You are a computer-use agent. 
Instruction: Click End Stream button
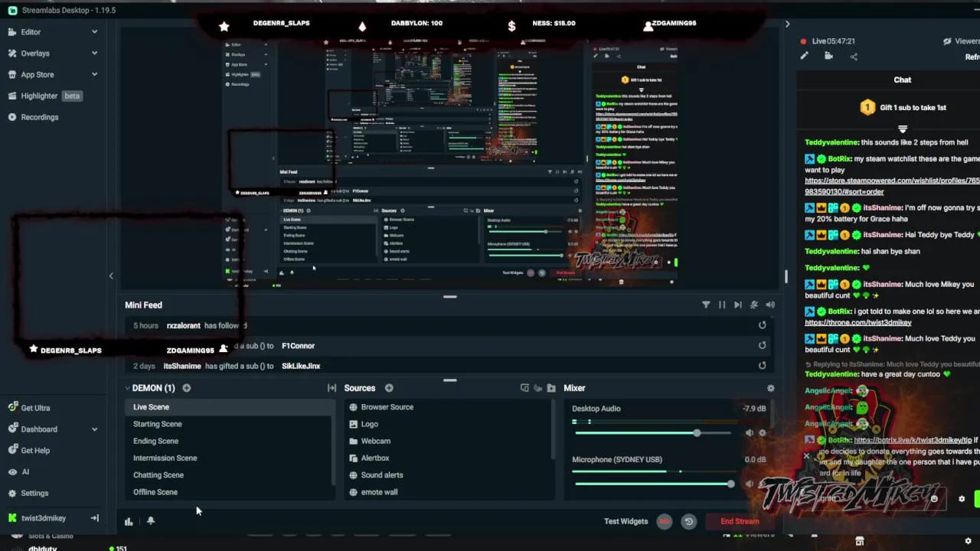click(x=740, y=522)
